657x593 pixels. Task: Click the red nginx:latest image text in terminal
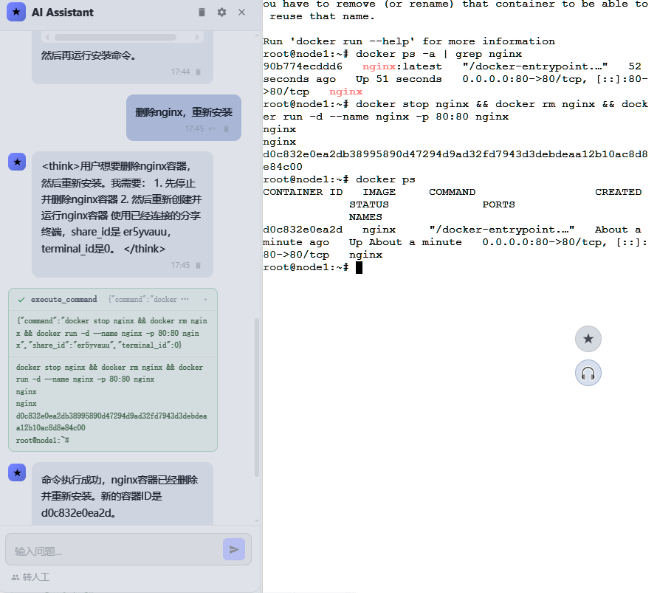point(402,66)
